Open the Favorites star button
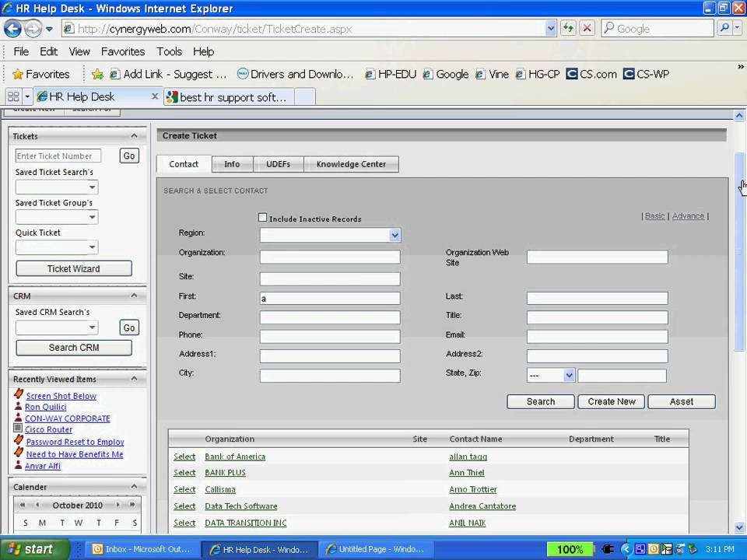Viewport: 747px width, 560px height. [x=41, y=75]
